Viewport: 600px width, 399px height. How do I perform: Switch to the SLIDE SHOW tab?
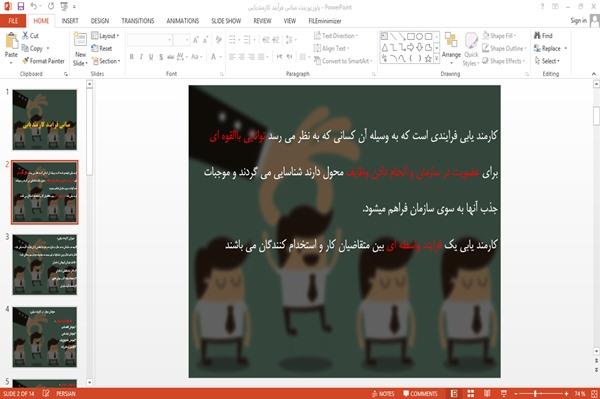[x=226, y=21]
